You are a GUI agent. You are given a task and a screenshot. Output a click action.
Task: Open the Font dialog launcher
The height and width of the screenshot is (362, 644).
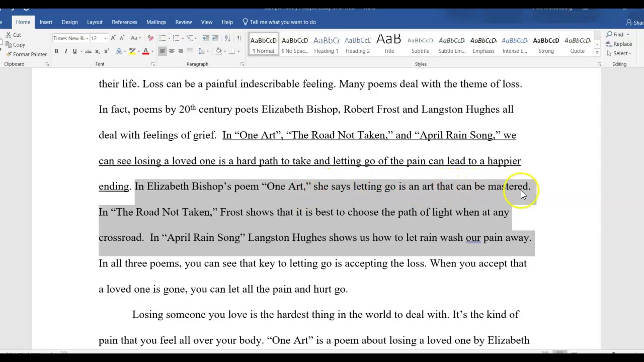(x=153, y=64)
